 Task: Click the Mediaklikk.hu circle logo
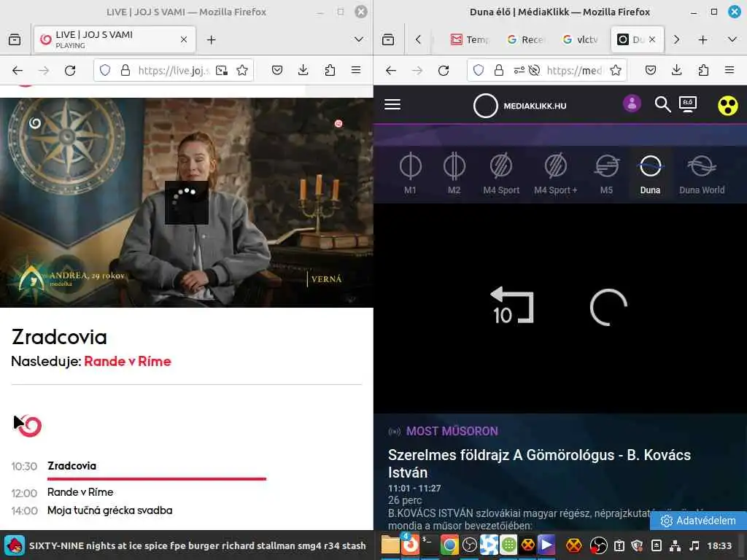coord(485,106)
